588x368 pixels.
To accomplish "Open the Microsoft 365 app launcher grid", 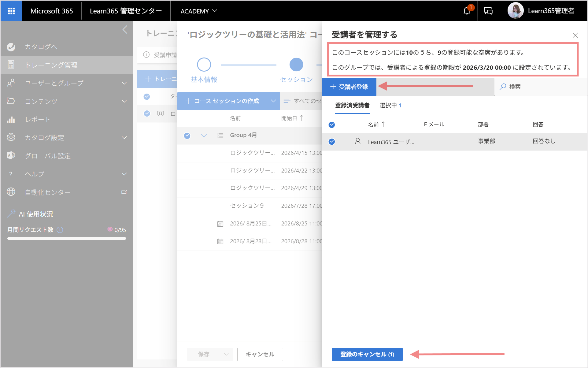I will (11, 11).
